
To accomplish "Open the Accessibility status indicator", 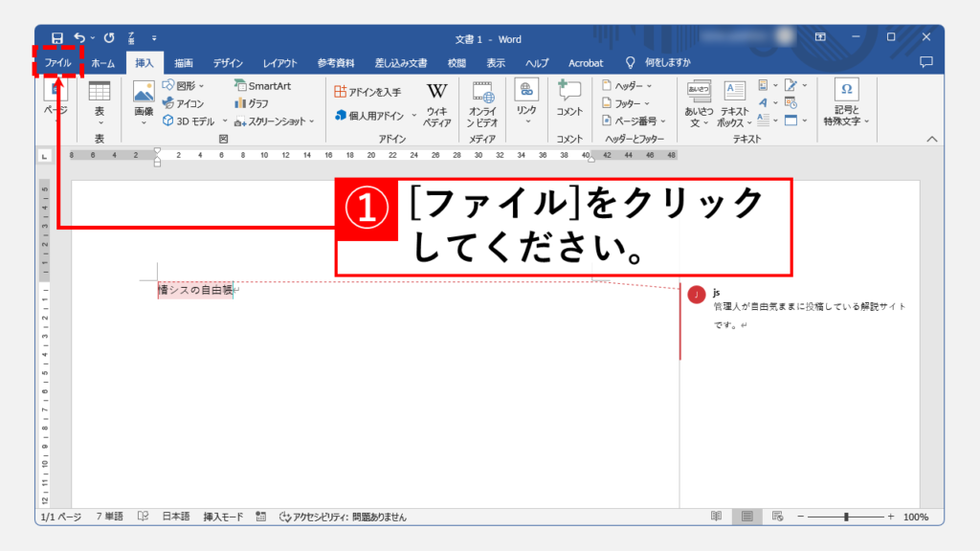I will pos(343,517).
